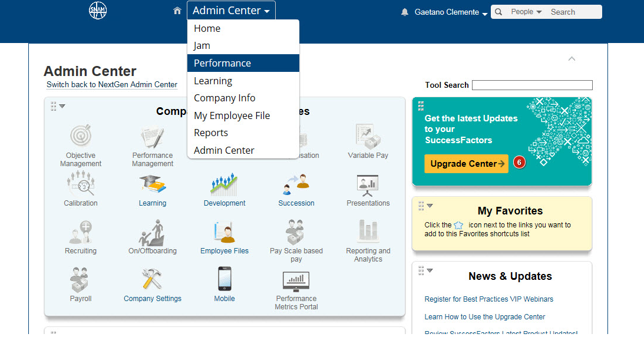Select Home from the menu

[243, 28]
